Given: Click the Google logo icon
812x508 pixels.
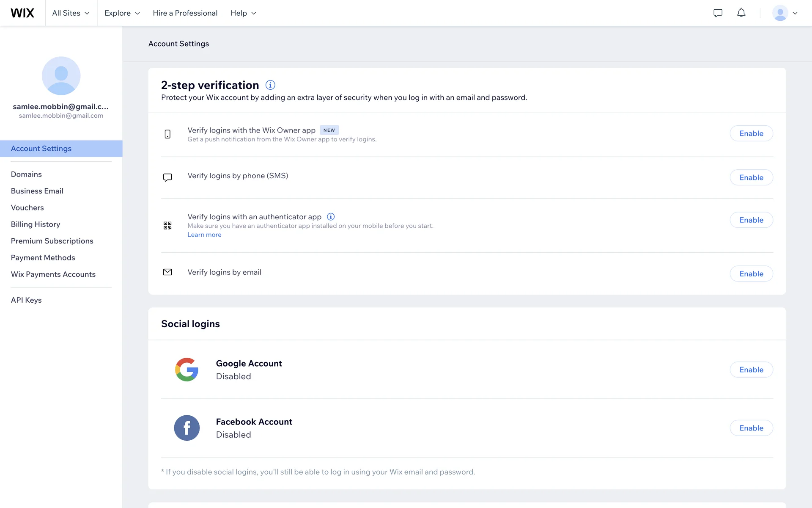Looking at the screenshot, I should click(187, 370).
